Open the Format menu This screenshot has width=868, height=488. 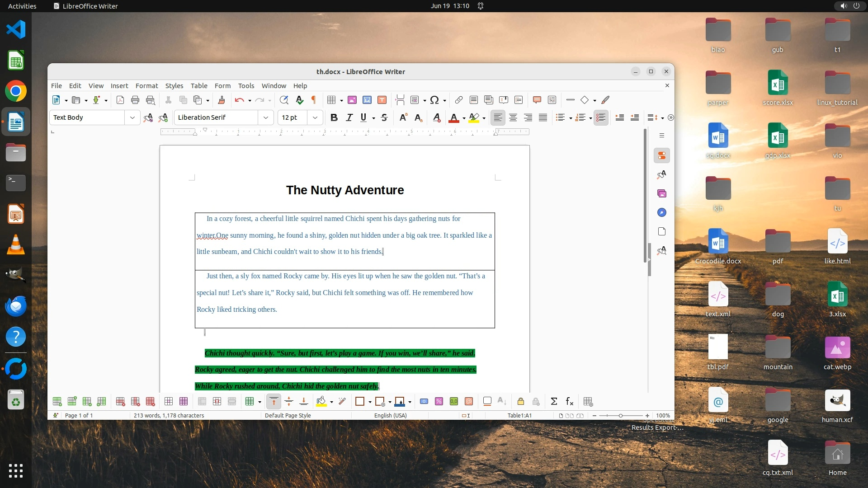[146, 85]
